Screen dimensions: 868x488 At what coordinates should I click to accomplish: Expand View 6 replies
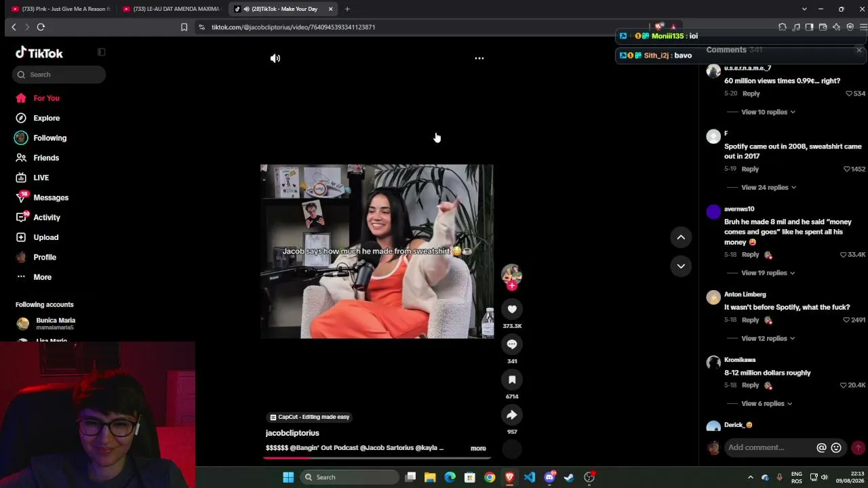766,403
